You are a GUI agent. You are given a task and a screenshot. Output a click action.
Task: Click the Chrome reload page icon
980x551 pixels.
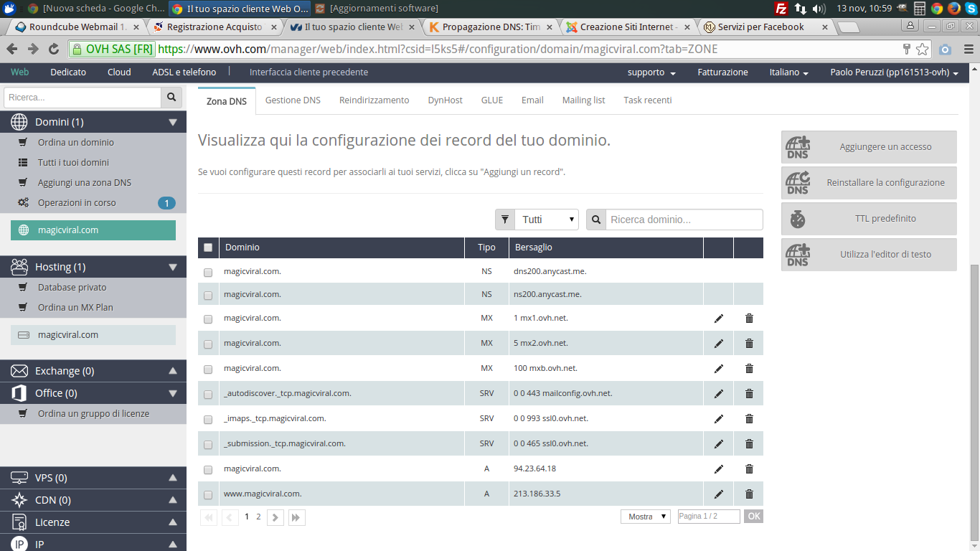pyautogui.click(x=54, y=50)
